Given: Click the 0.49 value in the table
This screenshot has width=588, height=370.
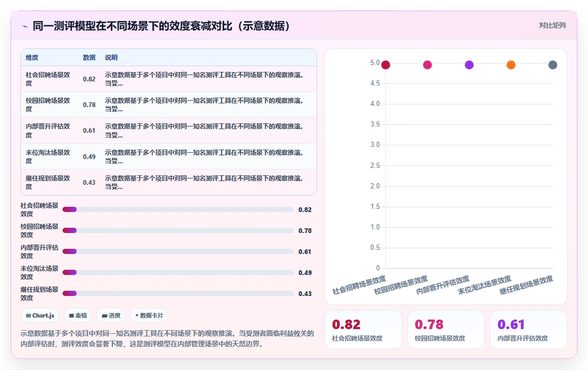Looking at the screenshot, I should click(89, 157).
